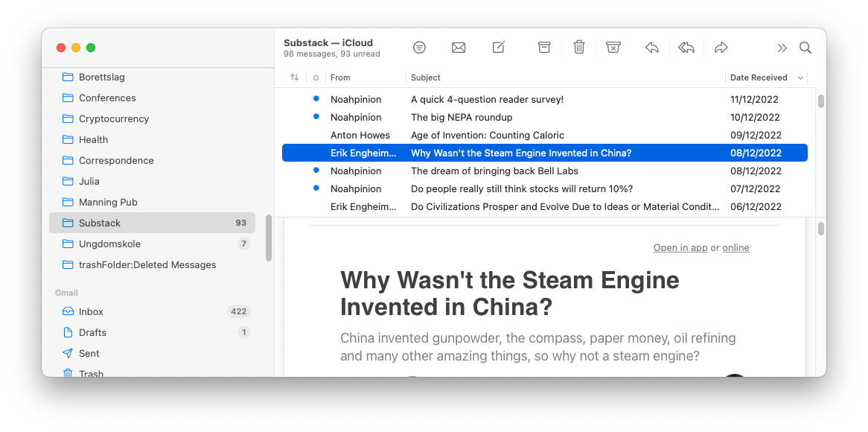This screenshot has height=432, width=868.
Task: Click the 'Open in app' link
Action: [x=680, y=247]
